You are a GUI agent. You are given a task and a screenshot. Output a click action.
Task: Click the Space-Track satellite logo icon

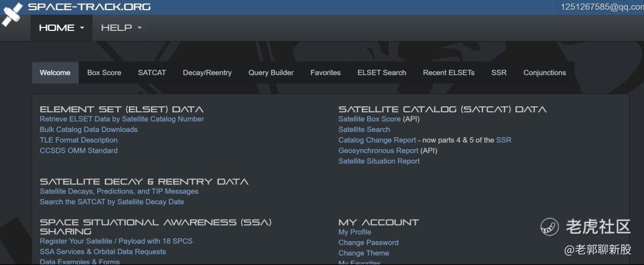(x=12, y=15)
